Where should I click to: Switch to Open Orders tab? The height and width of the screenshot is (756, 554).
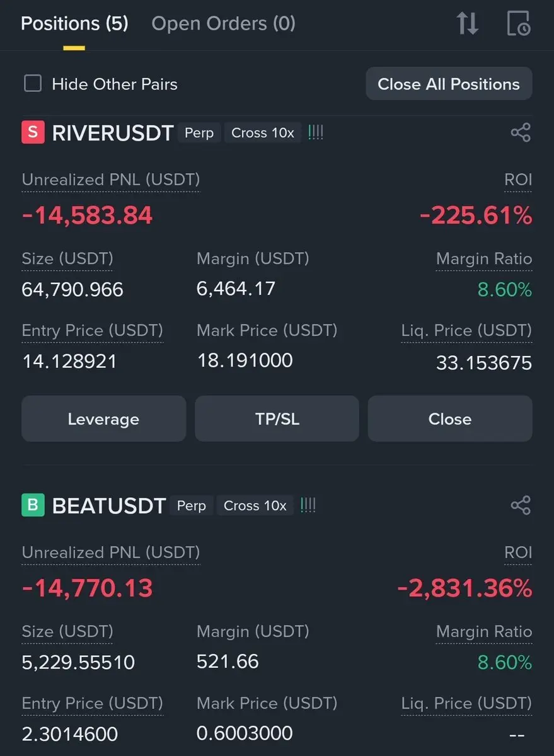(x=223, y=24)
